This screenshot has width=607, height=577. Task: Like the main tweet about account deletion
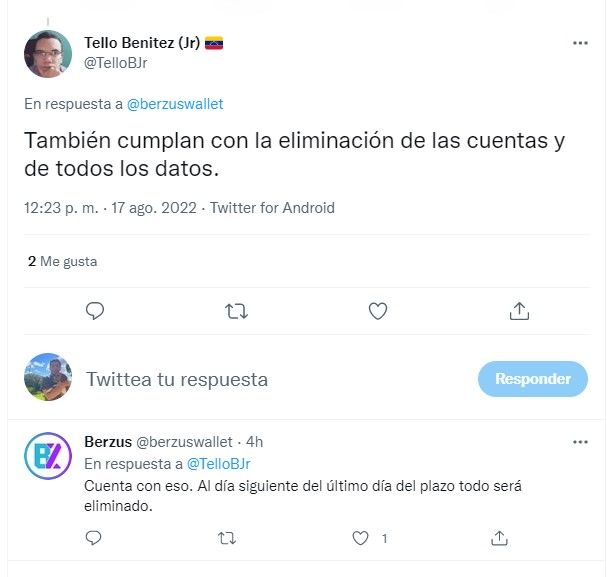click(x=378, y=311)
